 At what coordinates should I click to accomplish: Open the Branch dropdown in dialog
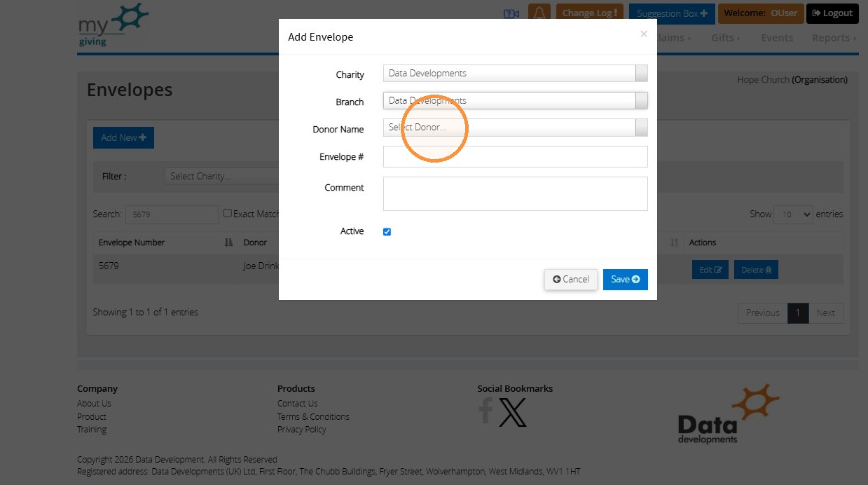click(515, 100)
